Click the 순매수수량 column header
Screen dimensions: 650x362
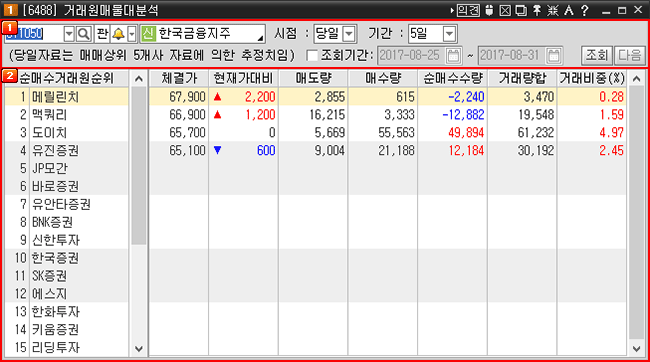tap(453, 78)
